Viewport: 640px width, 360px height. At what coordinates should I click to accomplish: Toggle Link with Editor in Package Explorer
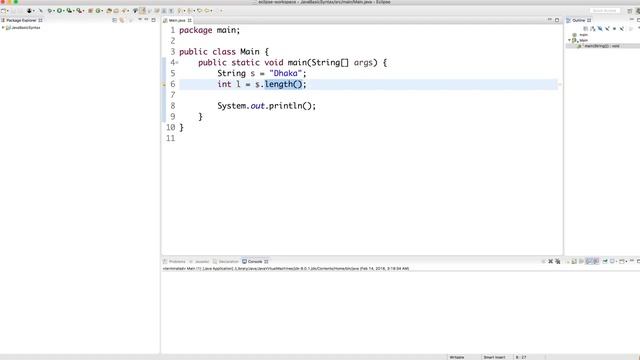(x=122, y=20)
